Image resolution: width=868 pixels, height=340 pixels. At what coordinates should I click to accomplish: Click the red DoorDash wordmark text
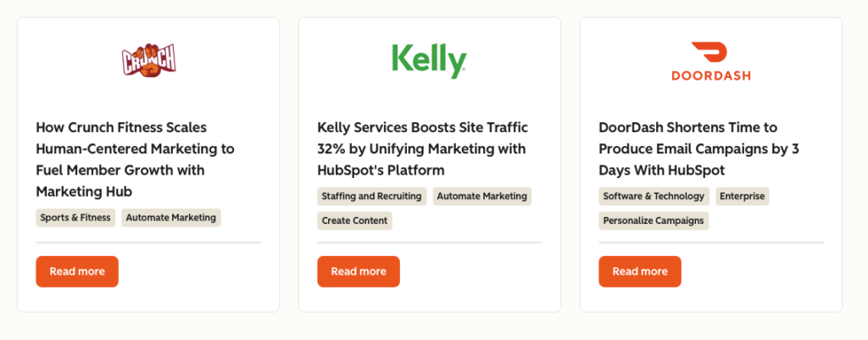coord(710,75)
